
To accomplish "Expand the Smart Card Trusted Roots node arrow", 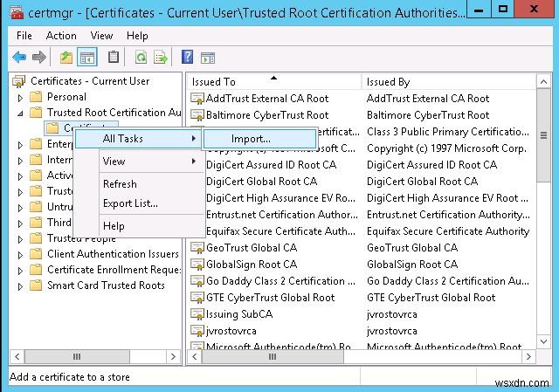I will (20, 286).
